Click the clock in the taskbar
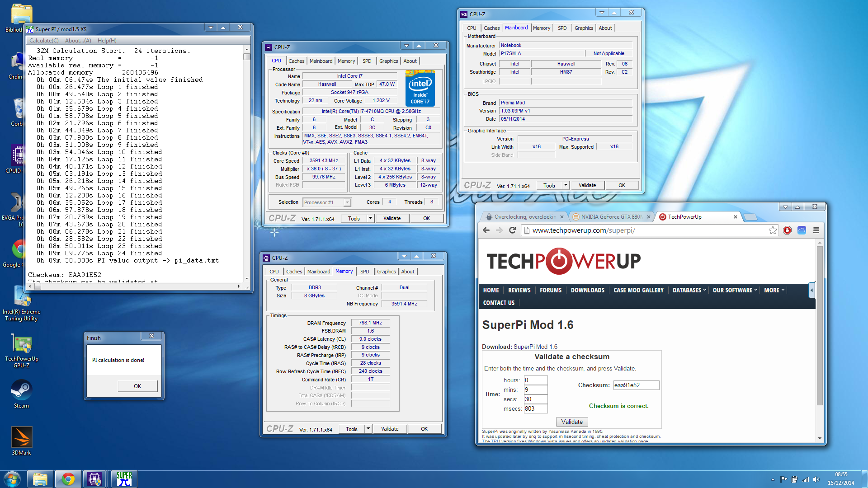 (841, 479)
